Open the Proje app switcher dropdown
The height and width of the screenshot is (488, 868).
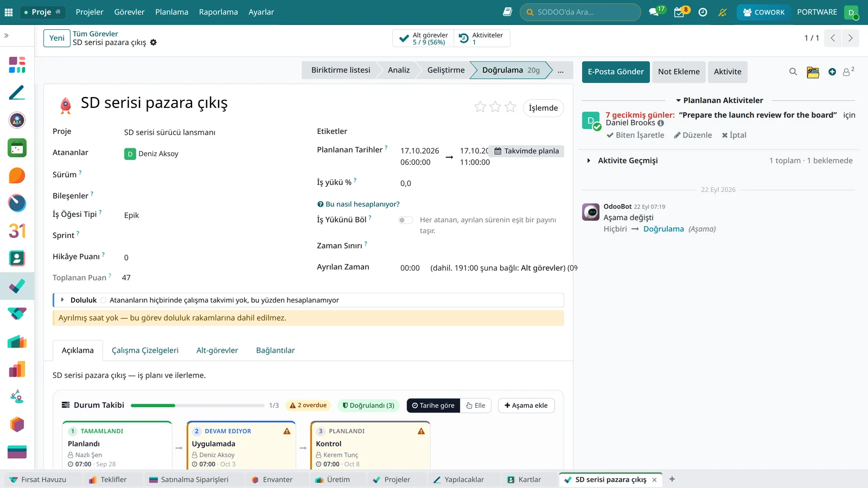42,12
